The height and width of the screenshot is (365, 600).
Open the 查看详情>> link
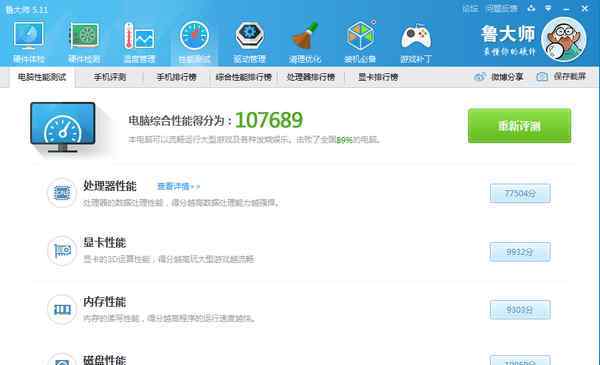[178, 186]
